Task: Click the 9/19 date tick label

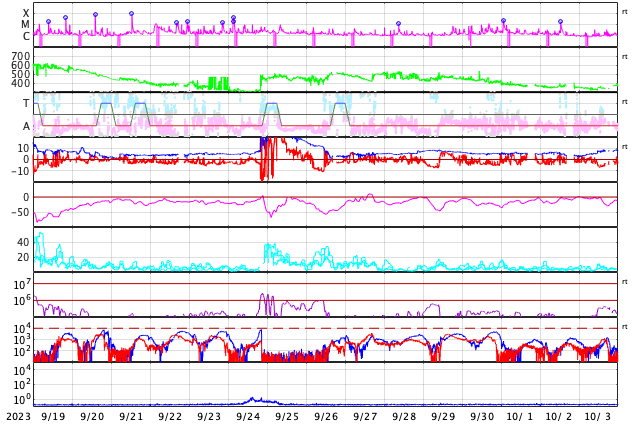Action: 53,416
